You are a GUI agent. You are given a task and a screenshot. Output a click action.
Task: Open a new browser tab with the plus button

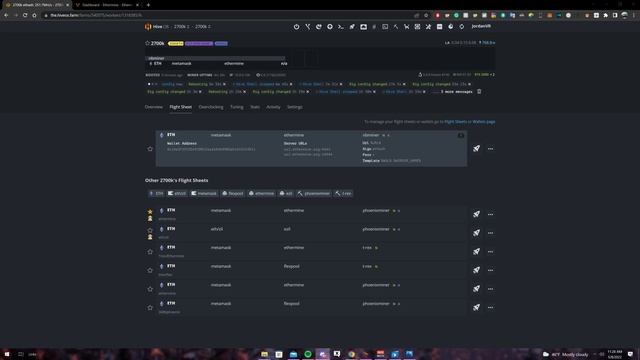[x=148, y=5]
